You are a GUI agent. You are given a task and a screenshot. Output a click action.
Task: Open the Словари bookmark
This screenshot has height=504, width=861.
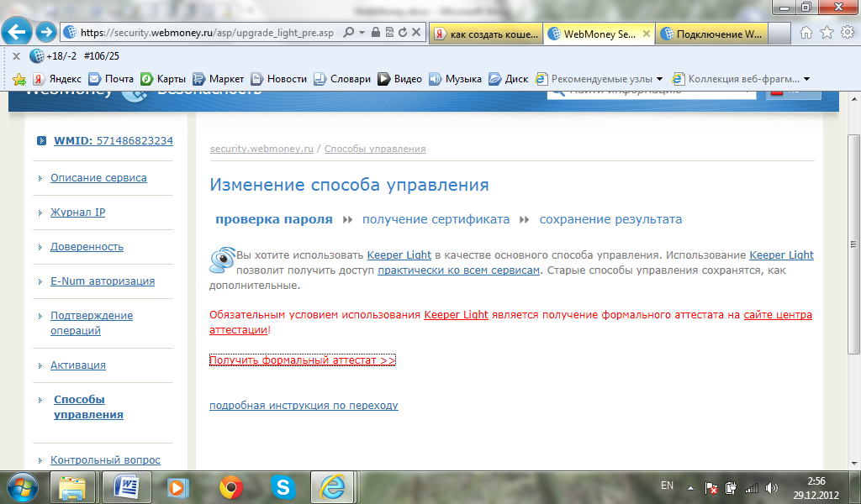coord(342,79)
